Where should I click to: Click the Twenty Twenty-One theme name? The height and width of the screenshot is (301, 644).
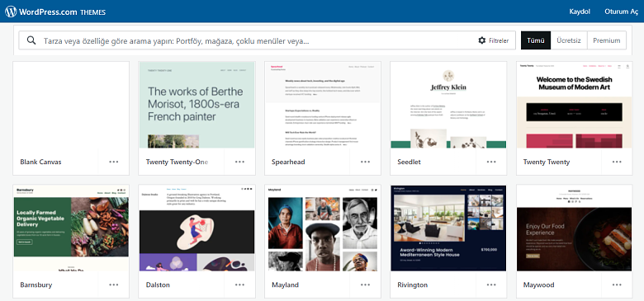(x=177, y=162)
